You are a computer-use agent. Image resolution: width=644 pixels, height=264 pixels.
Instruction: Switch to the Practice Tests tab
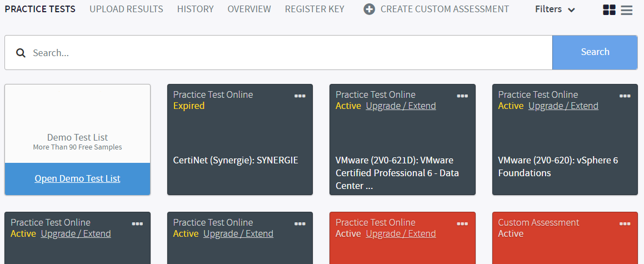pos(40,9)
